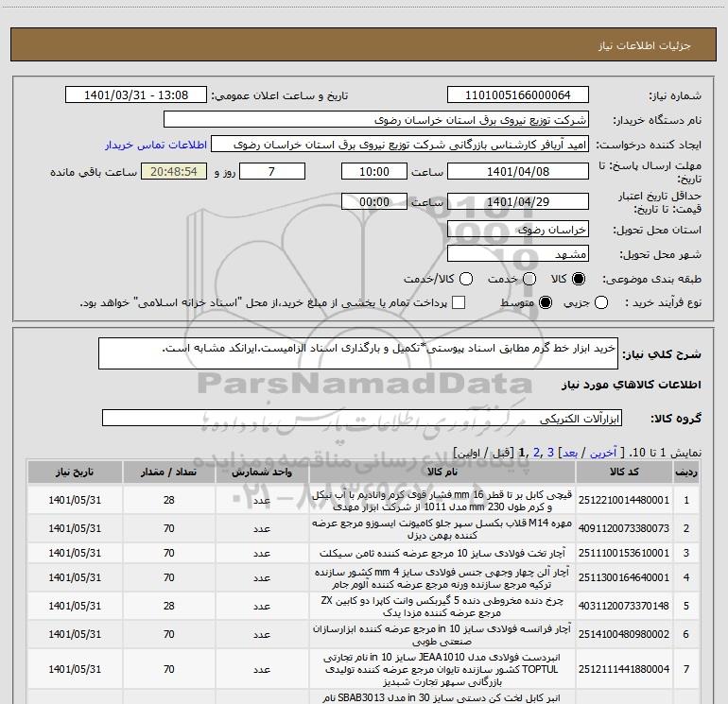The height and width of the screenshot is (704, 728).
Task: Select the متوسط purchase type radio
Action: [546, 302]
